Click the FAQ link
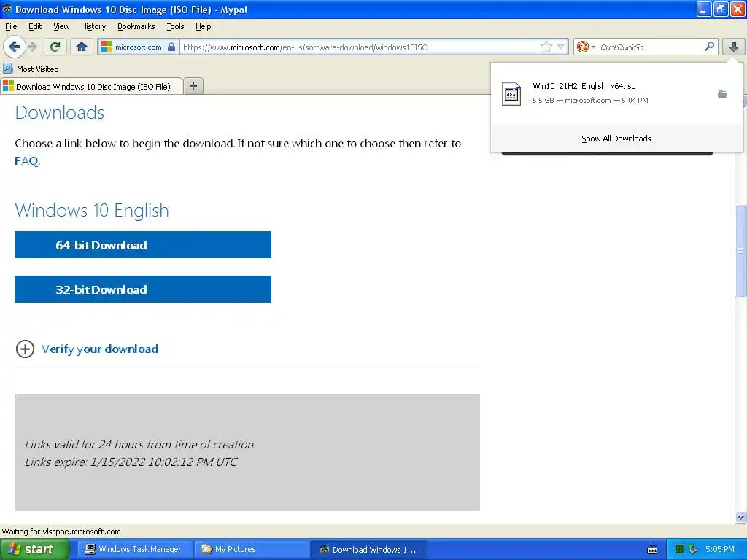This screenshot has height=560, width=747. tap(27, 160)
